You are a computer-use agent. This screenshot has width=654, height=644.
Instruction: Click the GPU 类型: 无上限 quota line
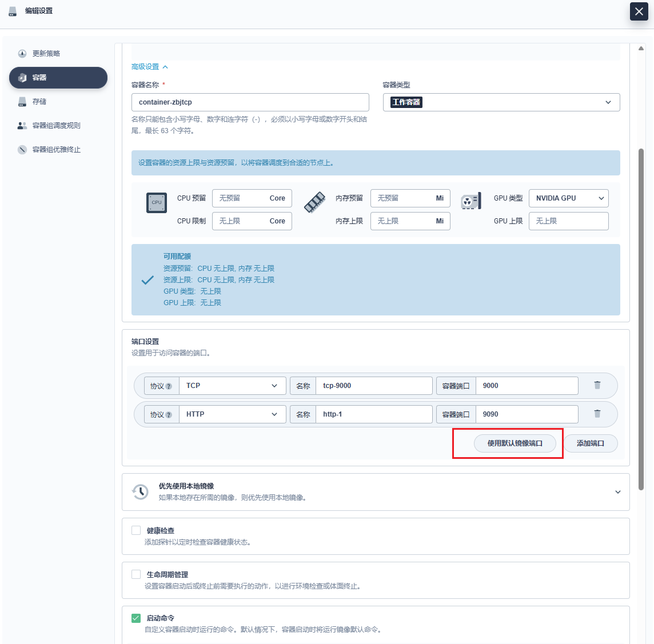[x=192, y=291]
